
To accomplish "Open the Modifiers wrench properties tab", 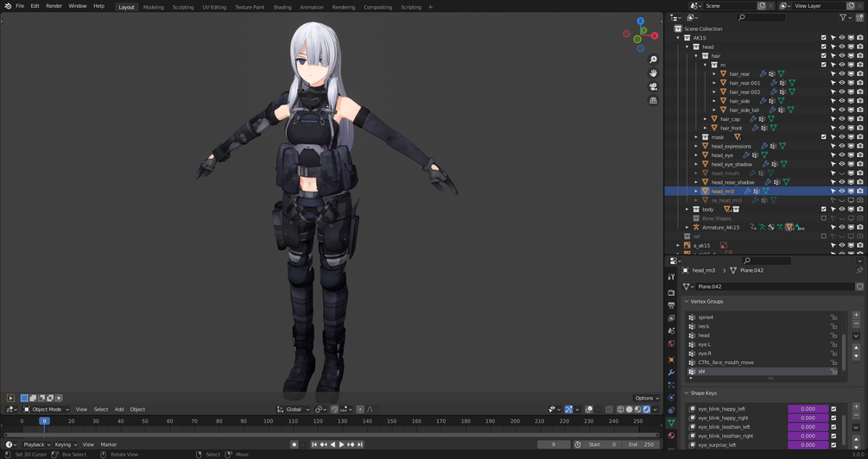I will click(x=671, y=373).
